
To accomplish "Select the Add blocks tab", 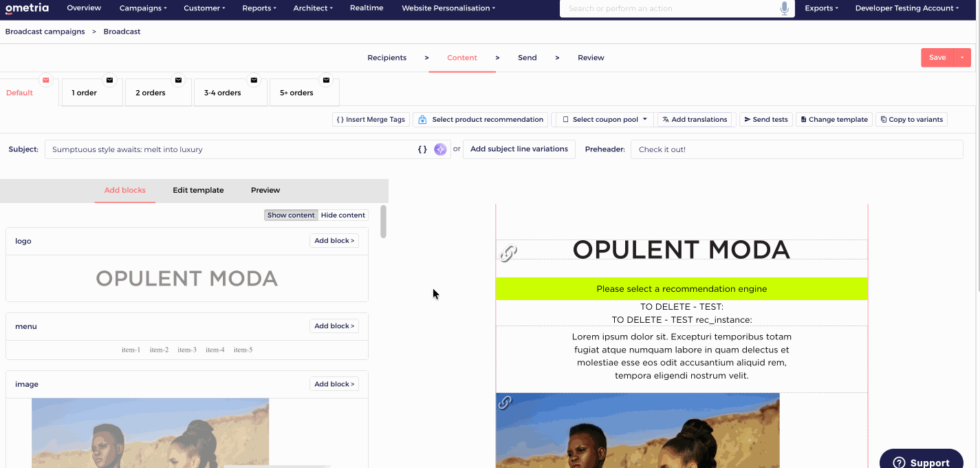I will [125, 191].
